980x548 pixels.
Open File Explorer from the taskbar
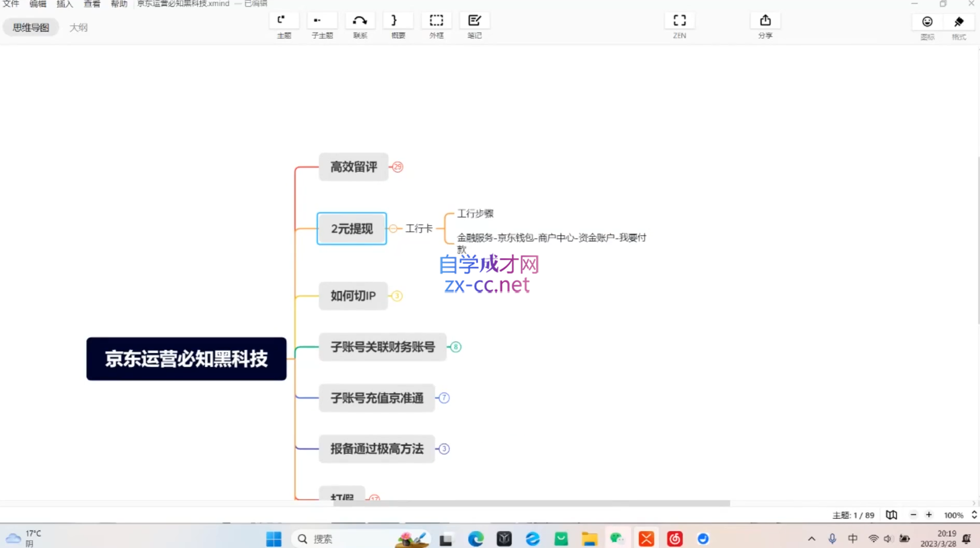[x=589, y=539]
